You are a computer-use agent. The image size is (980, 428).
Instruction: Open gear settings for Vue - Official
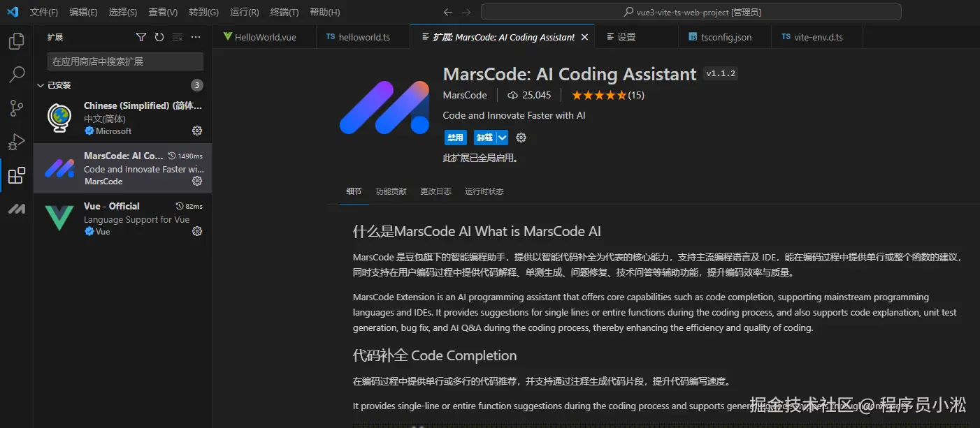(197, 231)
